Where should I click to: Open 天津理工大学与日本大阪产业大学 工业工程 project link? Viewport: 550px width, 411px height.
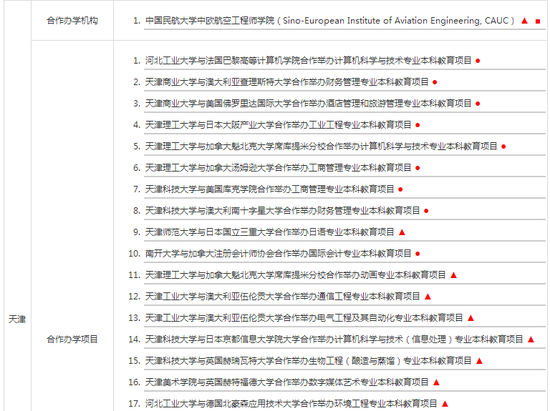point(278,125)
